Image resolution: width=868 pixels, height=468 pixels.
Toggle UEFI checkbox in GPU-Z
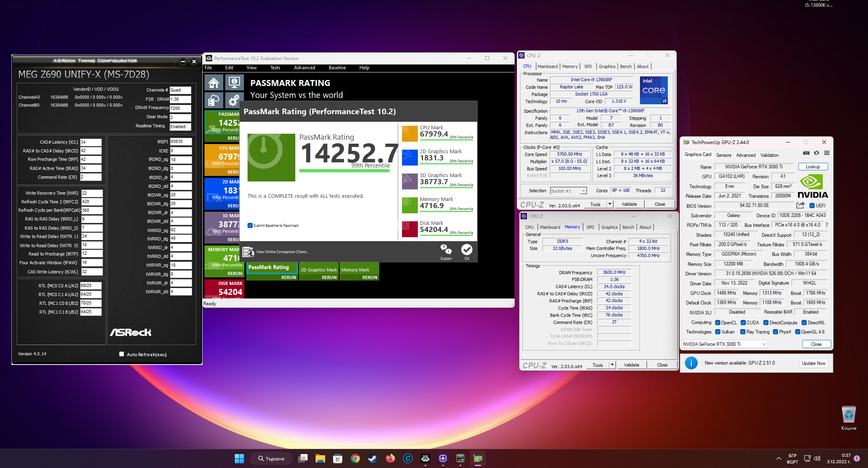pyautogui.click(x=812, y=206)
